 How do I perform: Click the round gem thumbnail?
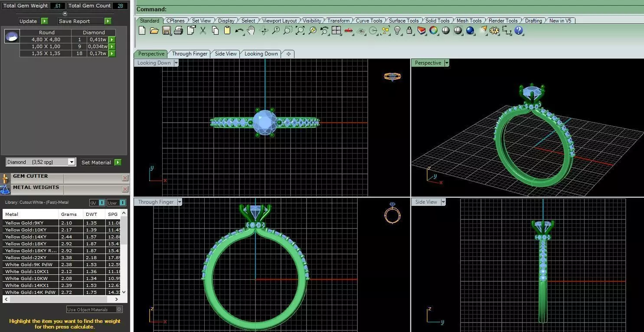tap(12, 36)
